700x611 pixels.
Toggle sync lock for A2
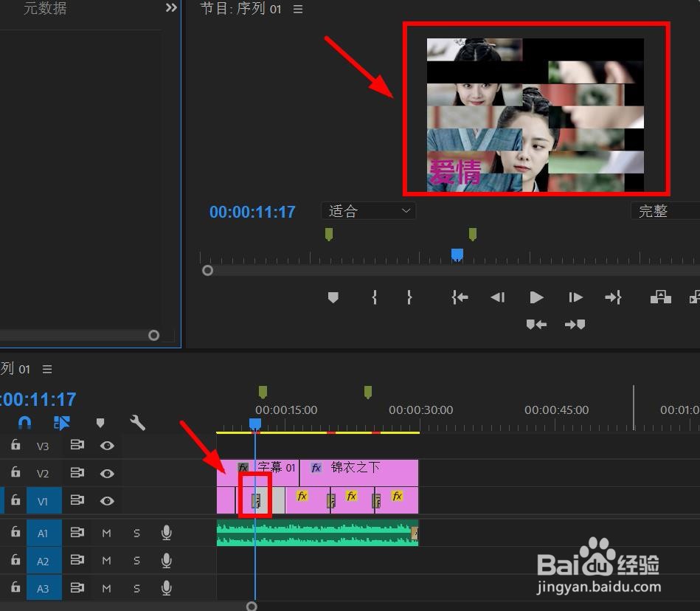click(77, 560)
